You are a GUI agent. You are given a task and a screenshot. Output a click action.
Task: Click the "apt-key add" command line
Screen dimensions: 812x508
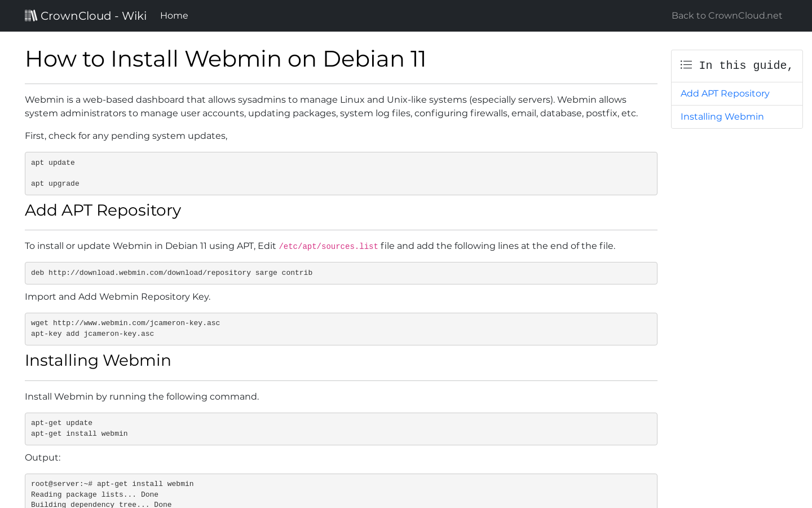pyautogui.click(x=92, y=334)
